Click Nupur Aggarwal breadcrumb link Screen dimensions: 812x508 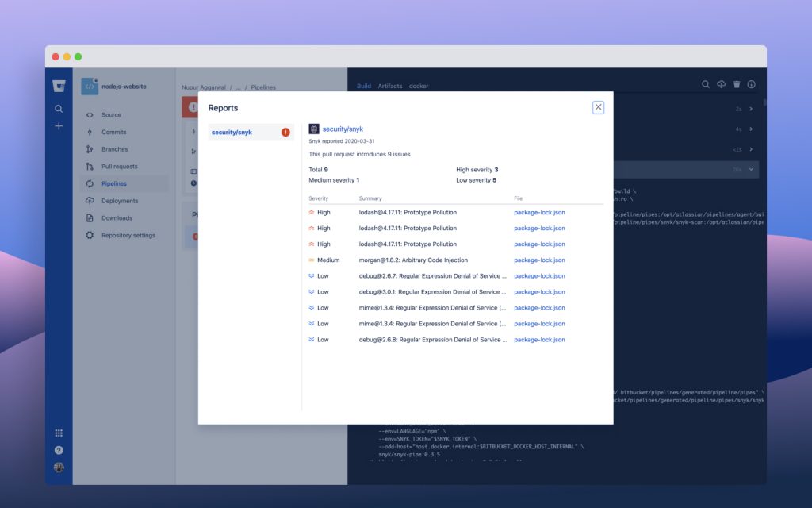click(204, 87)
